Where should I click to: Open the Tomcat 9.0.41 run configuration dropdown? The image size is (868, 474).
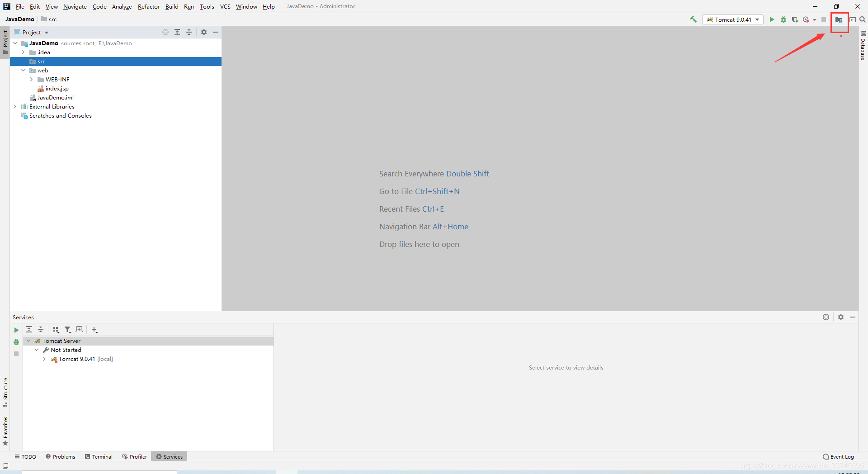pos(757,19)
